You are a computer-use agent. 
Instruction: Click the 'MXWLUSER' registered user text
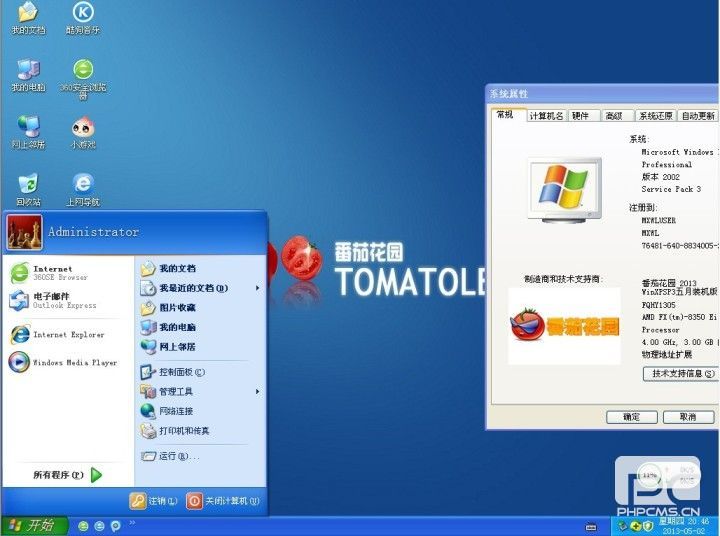point(658,220)
